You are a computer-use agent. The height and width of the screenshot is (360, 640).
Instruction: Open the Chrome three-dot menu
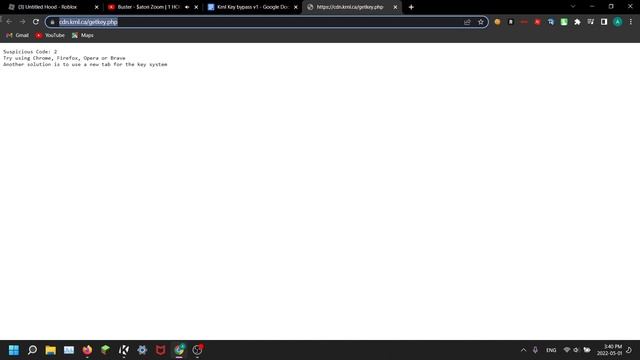(x=631, y=22)
